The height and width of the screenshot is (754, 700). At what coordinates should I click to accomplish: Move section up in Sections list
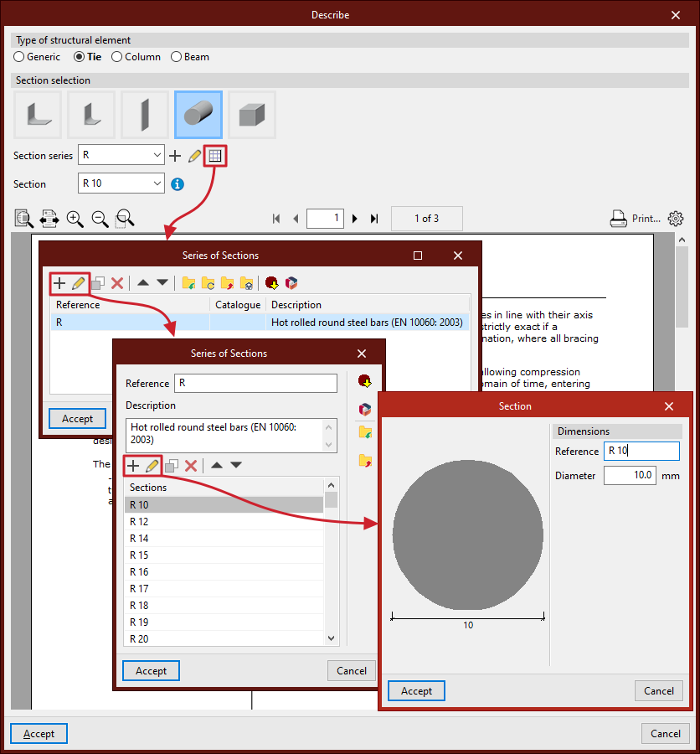click(x=217, y=465)
